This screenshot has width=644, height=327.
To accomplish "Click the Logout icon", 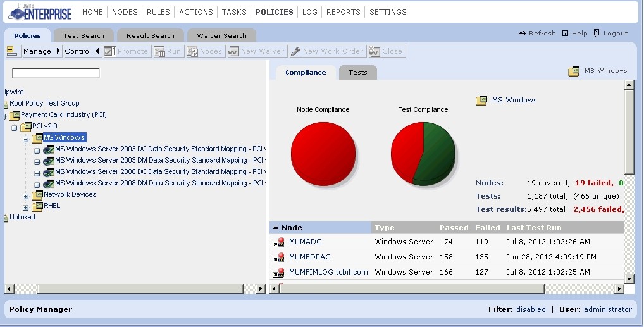I will pyautogui.click(x=597, y=33).
